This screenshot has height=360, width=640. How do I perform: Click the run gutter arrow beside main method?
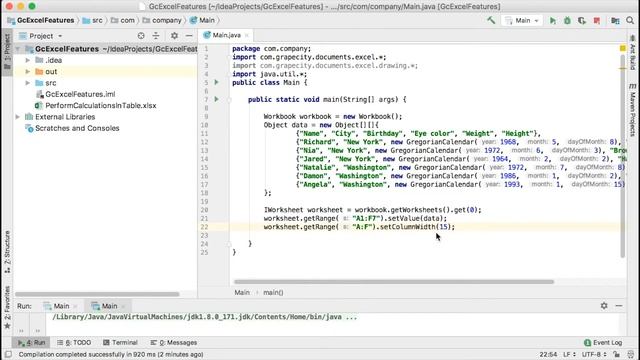click(x=216, y=99)
